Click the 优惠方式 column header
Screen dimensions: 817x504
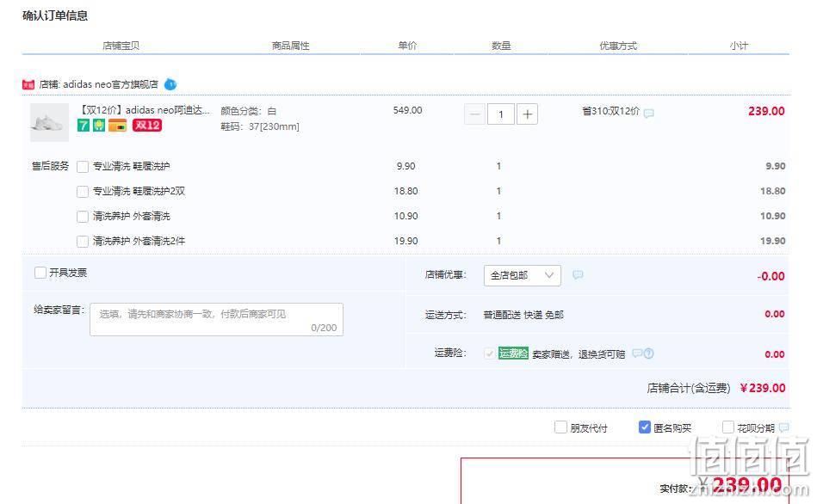pyautogui.click(x=618, y=46)
